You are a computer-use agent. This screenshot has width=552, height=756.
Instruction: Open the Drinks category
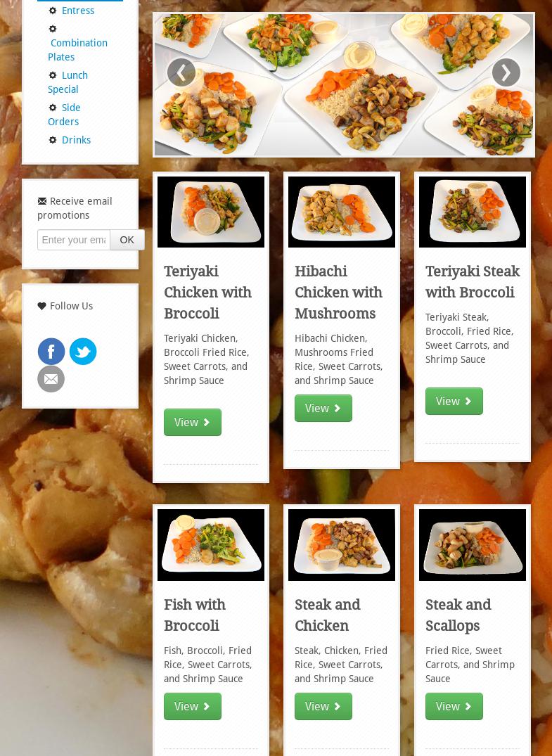[76, 140]
